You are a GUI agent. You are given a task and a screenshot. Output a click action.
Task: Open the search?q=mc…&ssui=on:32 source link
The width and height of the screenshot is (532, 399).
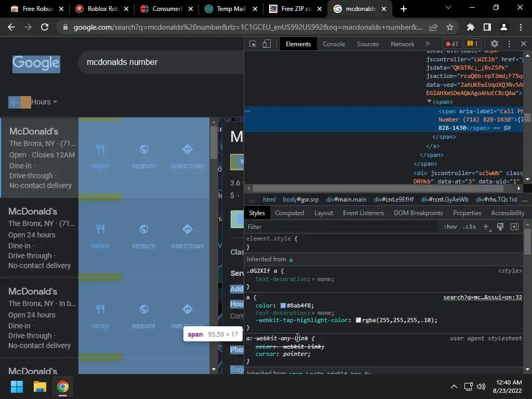pos(483,298)
